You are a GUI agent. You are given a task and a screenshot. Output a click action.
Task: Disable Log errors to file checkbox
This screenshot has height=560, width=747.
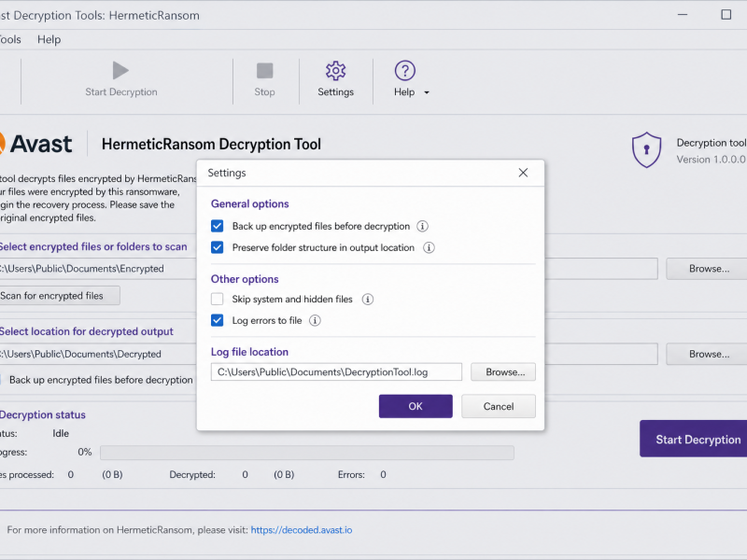click(x=218, y=320)
